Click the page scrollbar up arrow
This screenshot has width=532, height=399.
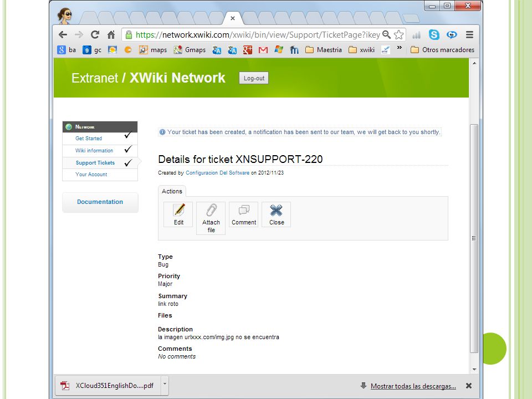pyautogui.click(x=474, y=63)
